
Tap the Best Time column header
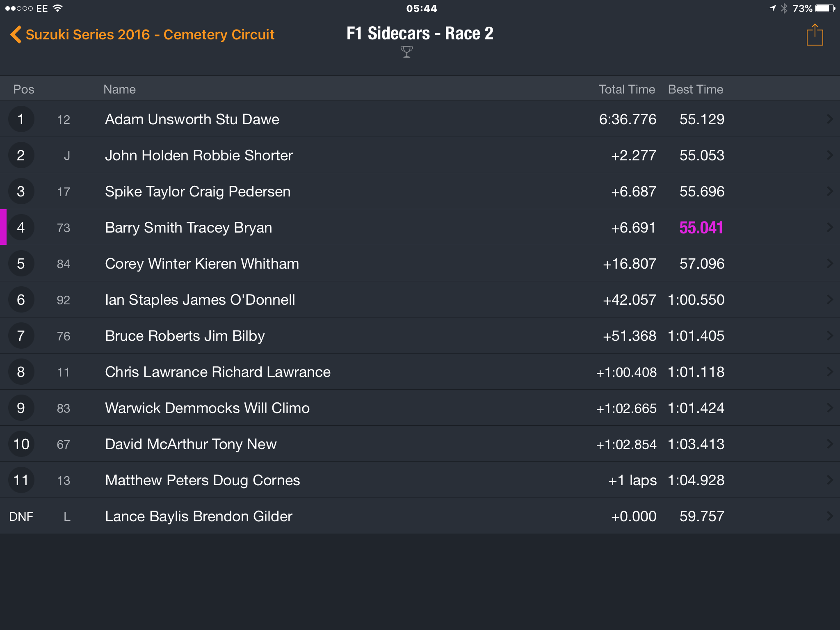[696, 89]
